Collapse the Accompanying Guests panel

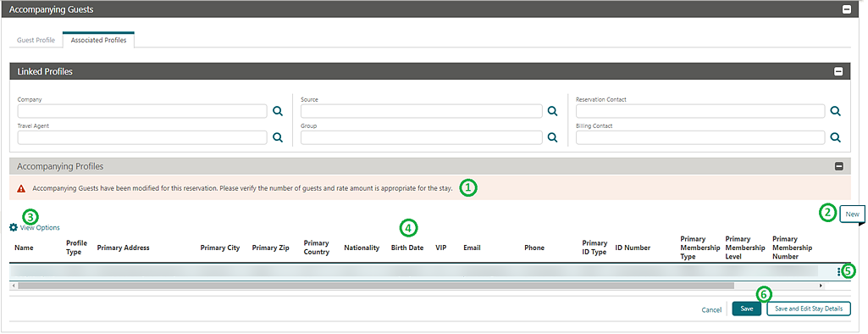point(847,9)
